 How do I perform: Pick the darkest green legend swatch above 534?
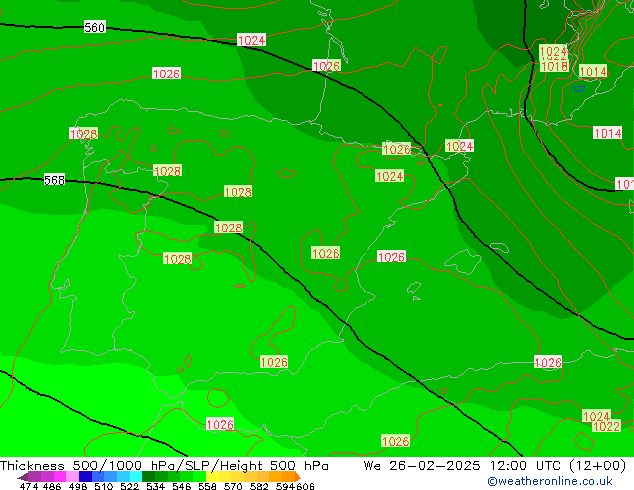(x=148, y=477)
